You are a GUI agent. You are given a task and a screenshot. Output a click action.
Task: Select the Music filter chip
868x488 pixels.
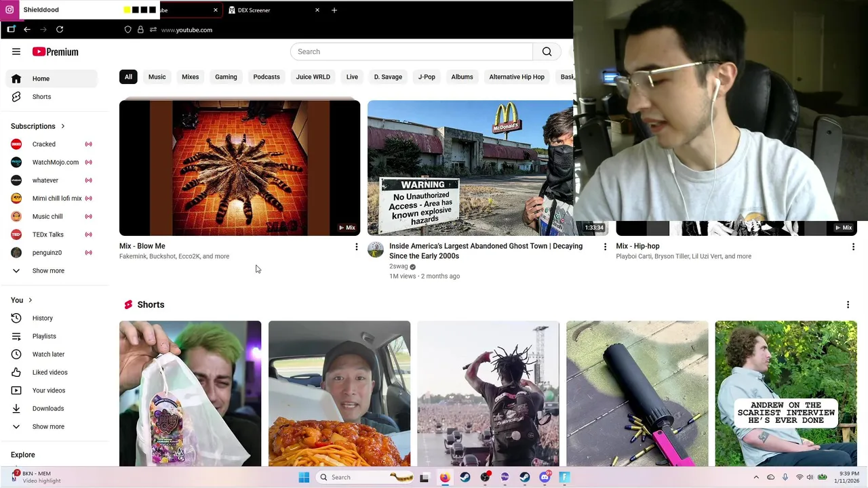(x=157, y=77)
